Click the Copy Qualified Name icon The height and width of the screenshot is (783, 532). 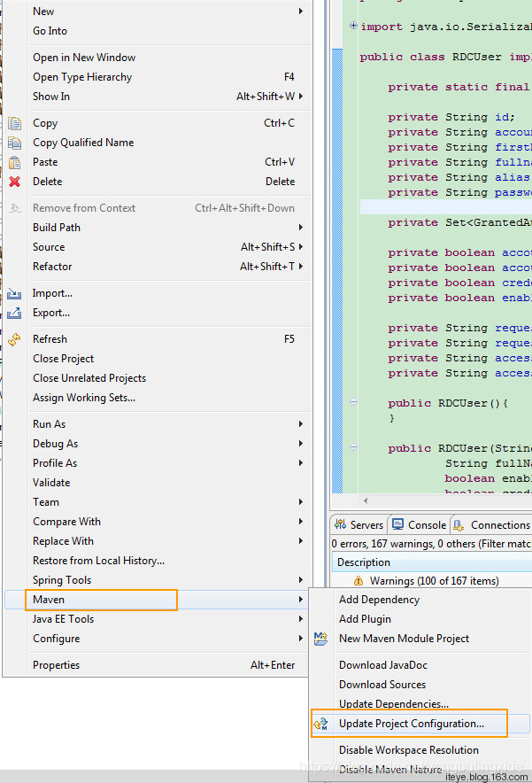pos(14,143)
